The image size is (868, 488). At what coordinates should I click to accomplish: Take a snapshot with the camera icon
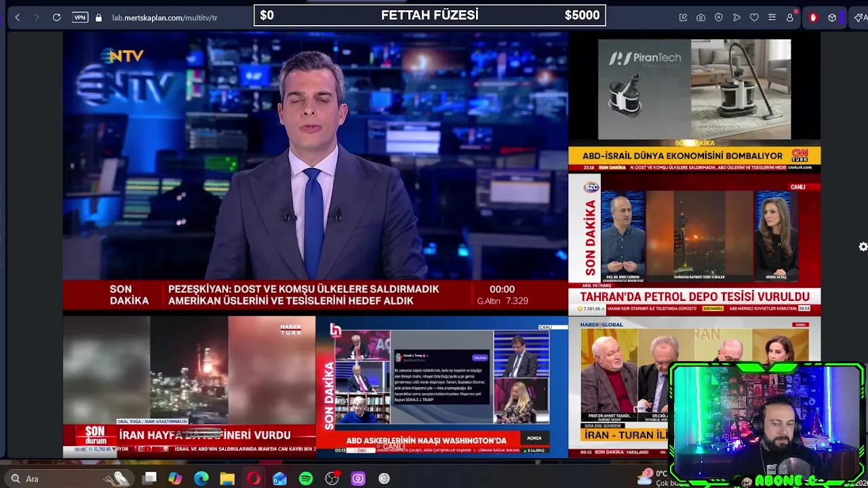[701, 18]
